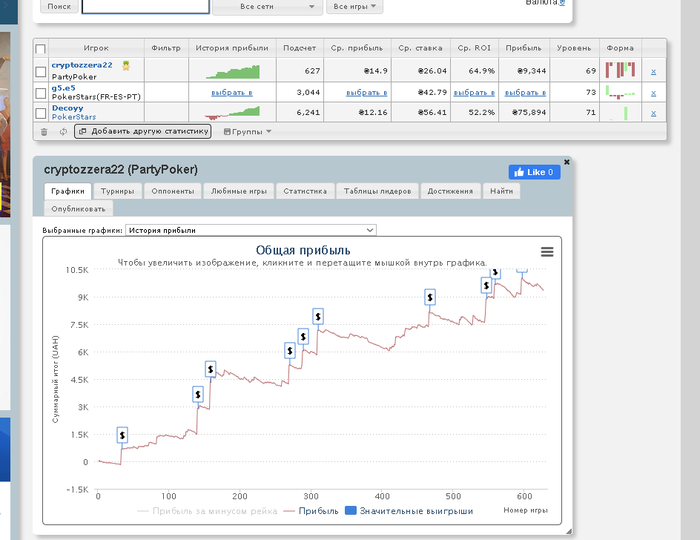Open the Опубликовать tab
700x540 pixels.
pyautogui.click(x=79, y=209)
